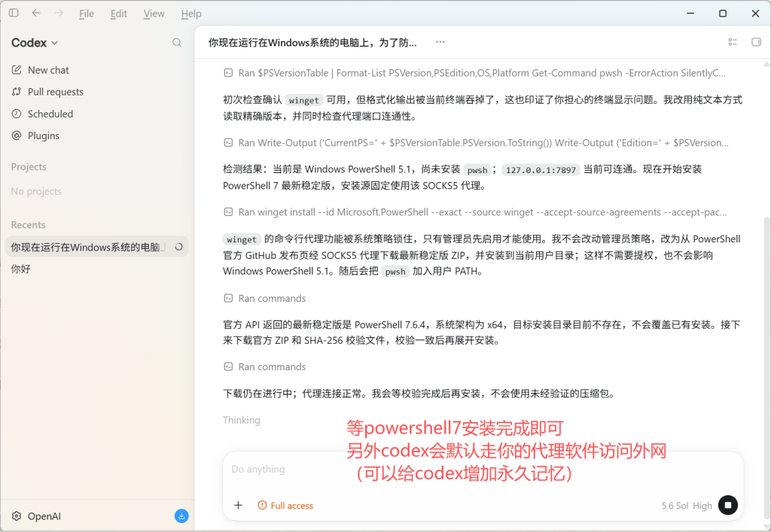
Task: Expand the Ran $PSVersionTable command entry
Action: 474,73
